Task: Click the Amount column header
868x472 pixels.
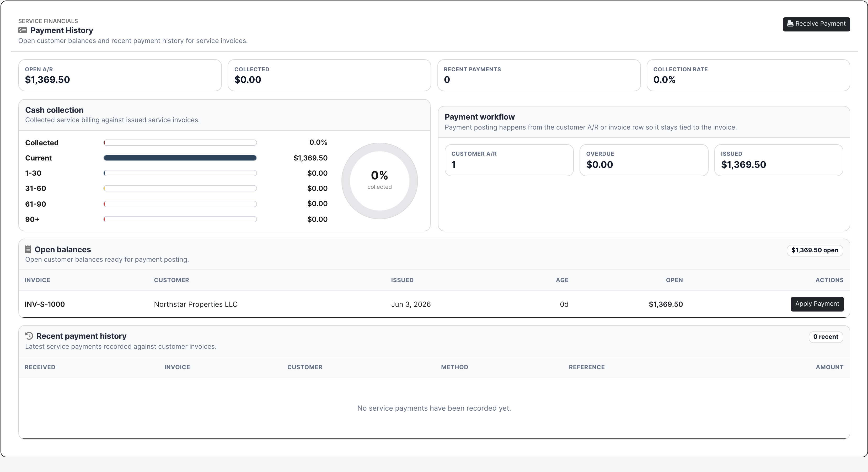Action: [x=830, y=367]
